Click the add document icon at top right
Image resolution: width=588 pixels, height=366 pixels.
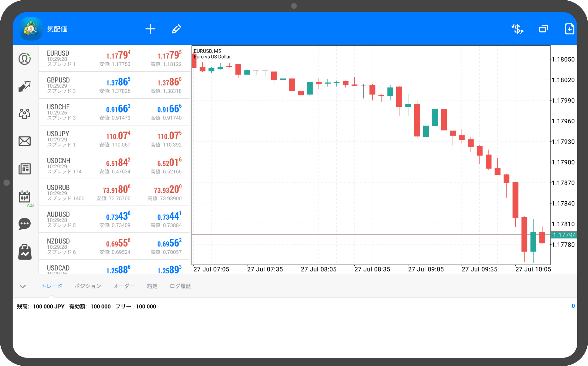pyautogui.click(x=569, y=29)
